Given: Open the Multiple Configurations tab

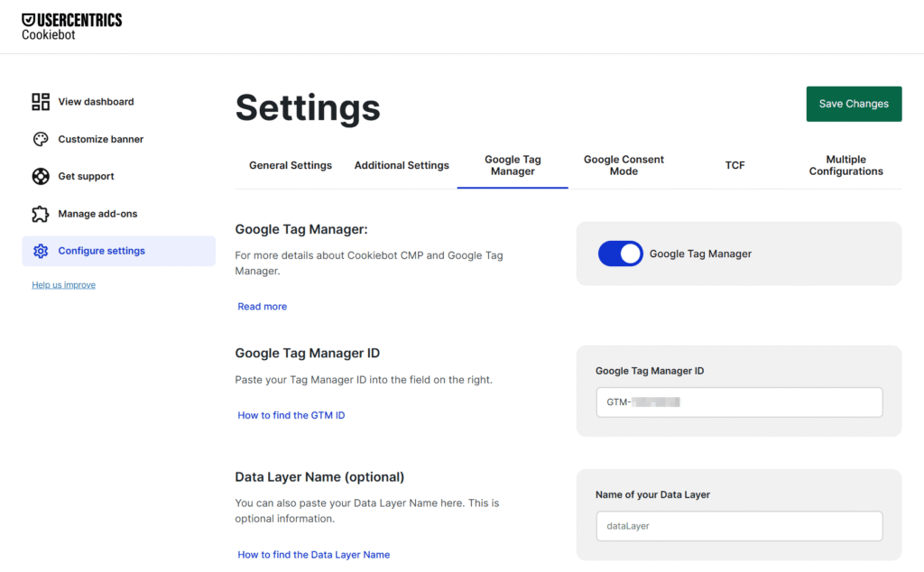Looking at the screenshot, I should point(846,165).
